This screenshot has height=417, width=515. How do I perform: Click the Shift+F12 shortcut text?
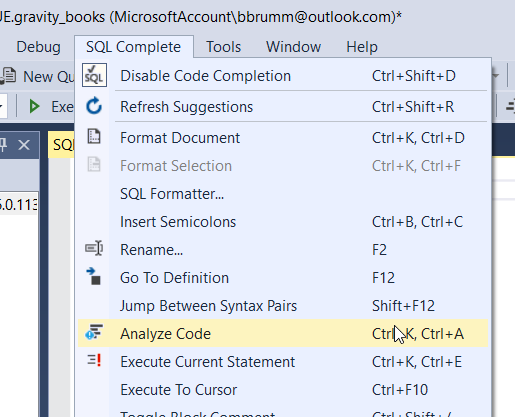[x=403, y=306]
